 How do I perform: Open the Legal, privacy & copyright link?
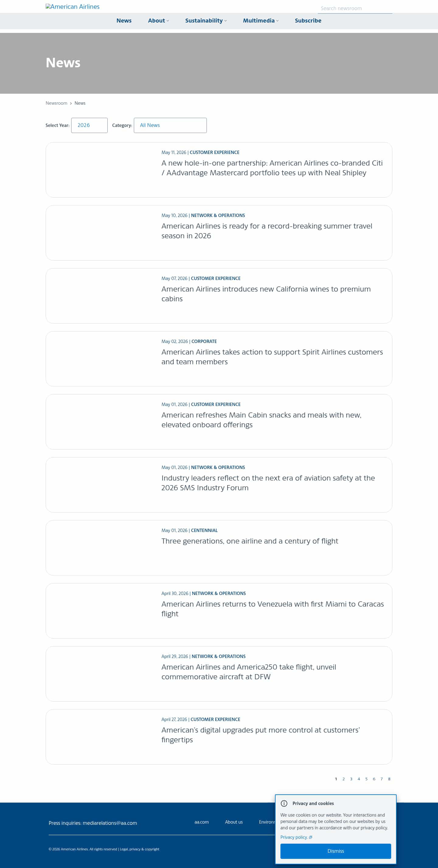click(x=139, y=849)
